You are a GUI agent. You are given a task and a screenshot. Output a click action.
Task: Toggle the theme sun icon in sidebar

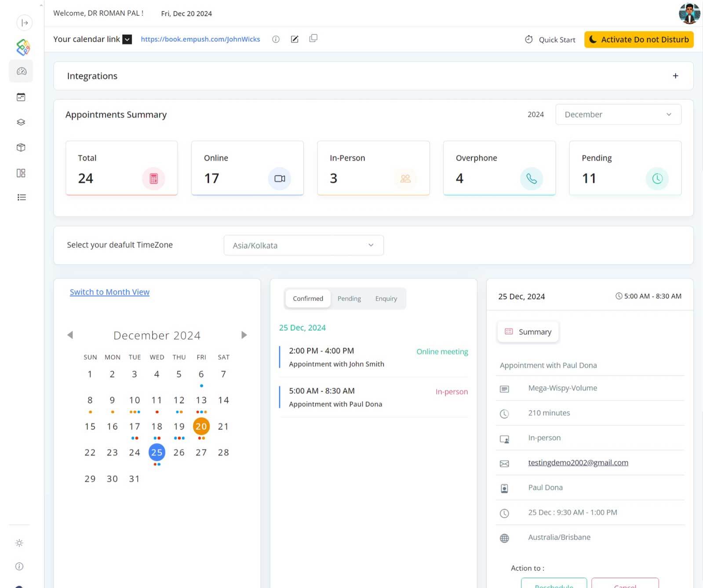[x=19, y=543]
